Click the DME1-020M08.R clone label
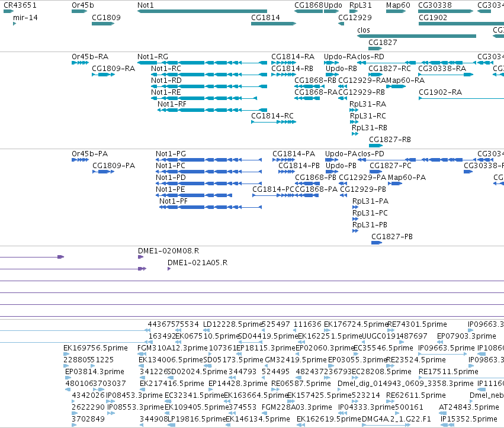 (x=168, y=251)
